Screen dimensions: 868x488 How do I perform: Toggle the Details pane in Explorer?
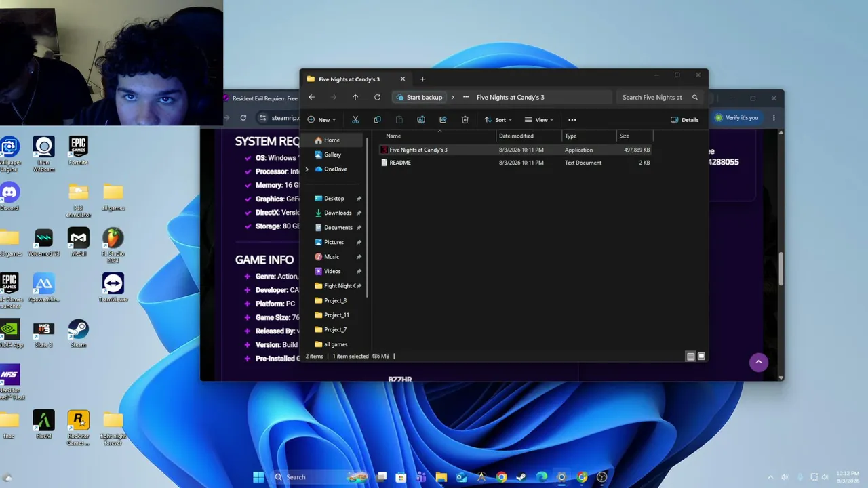point(685,120)
